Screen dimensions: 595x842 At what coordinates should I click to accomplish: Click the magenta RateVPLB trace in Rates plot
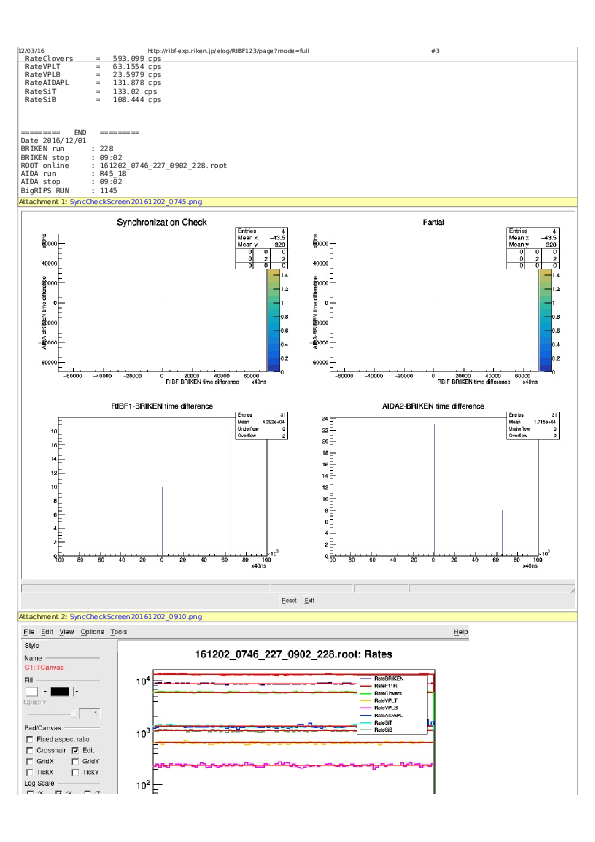(x=293, y=765)
